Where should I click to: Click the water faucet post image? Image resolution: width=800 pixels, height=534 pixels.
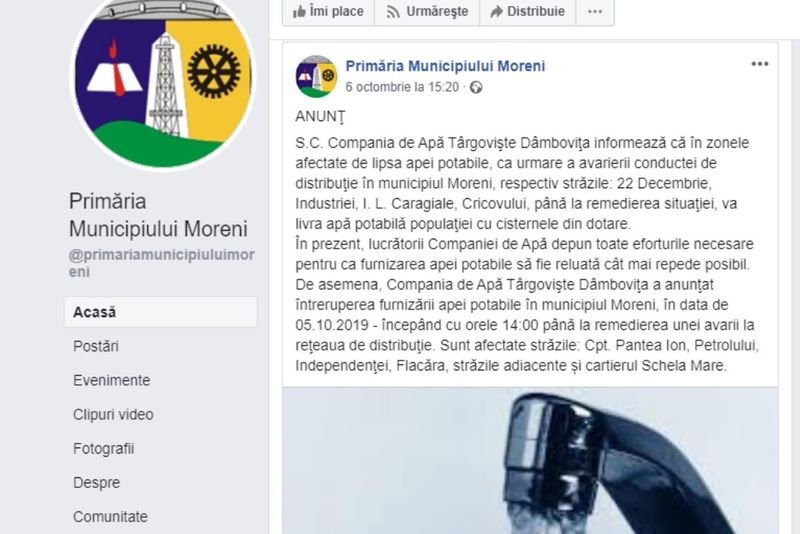(530, 461)
